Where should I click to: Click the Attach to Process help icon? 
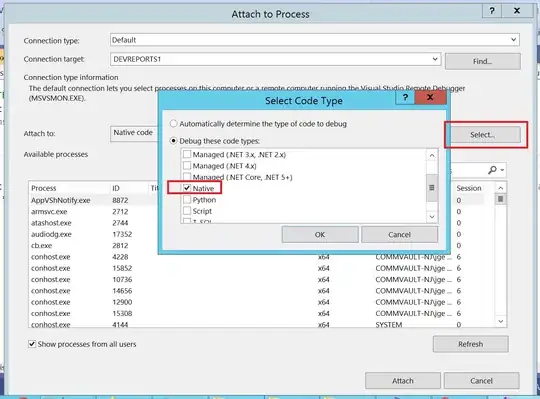[x=492, y=11]
